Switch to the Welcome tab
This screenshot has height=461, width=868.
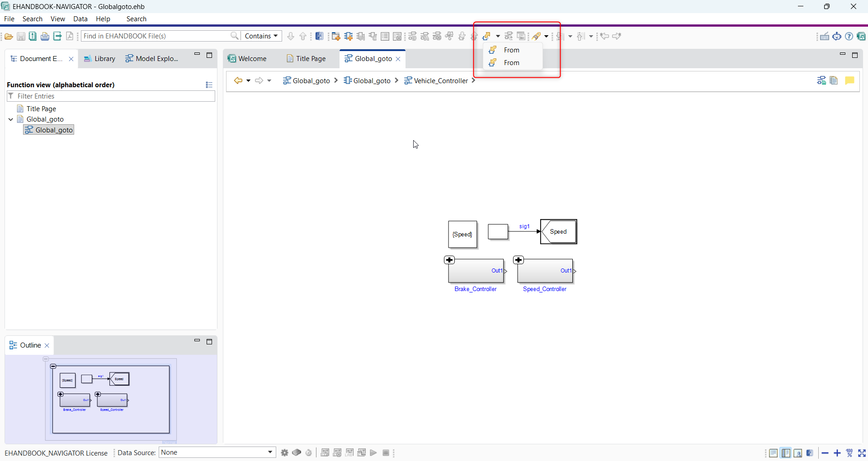point(247,59)
